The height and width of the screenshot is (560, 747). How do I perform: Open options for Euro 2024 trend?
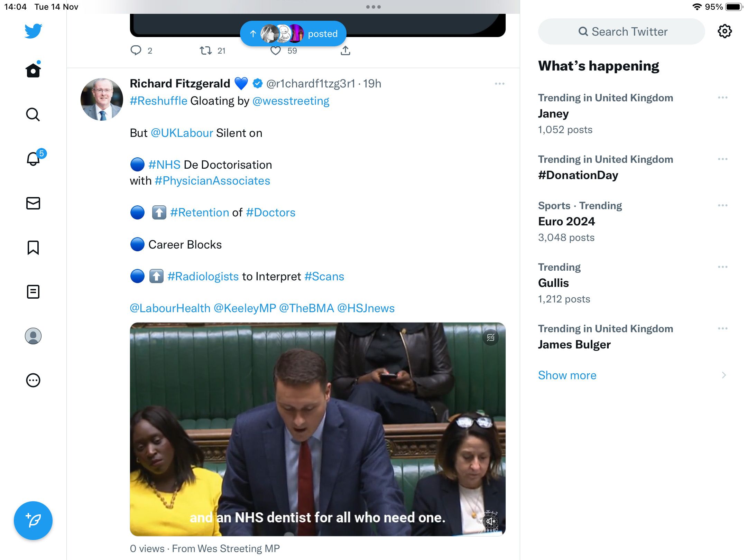pos(722,206)
